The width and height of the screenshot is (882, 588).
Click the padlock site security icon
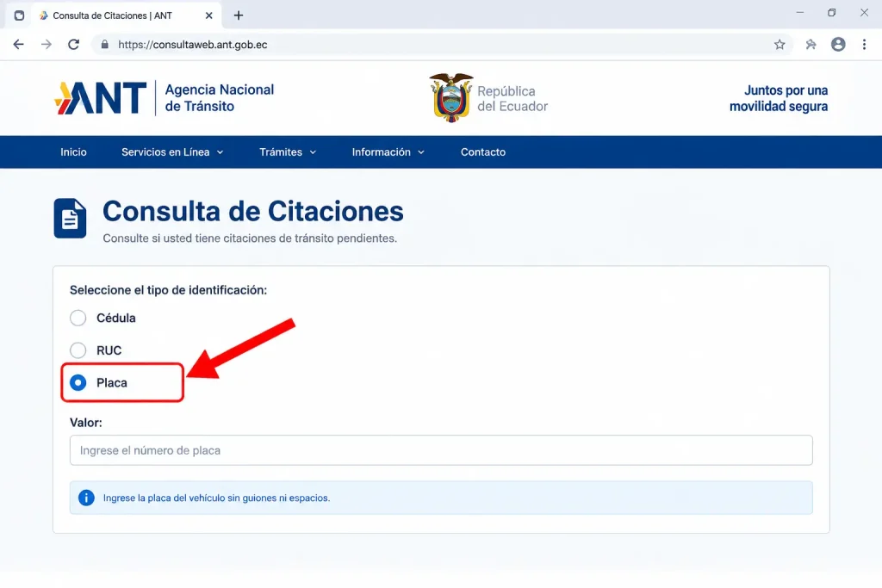(x=104, y=45)
